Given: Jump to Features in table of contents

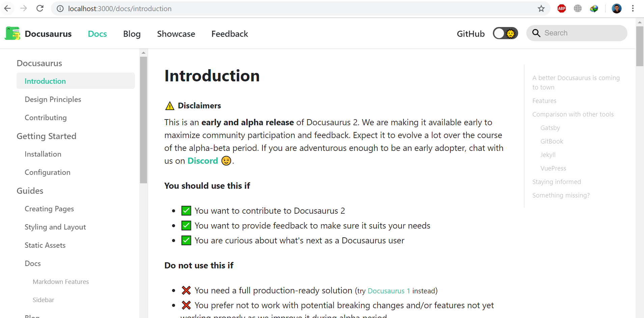Looking at the screenshot, I should [x=544, y=101].
